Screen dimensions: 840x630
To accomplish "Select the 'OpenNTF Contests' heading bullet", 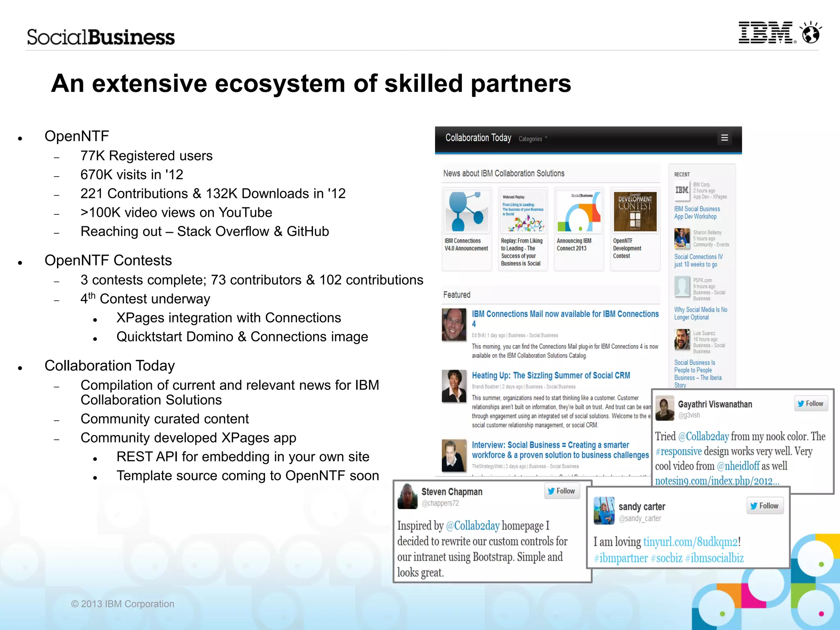I will (x=108, y=260).
